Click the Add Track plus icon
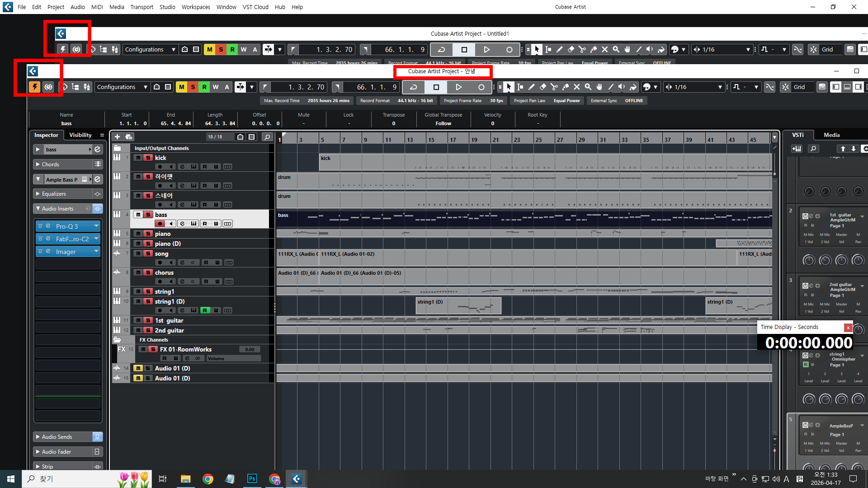The image size is (868, 488). pos(117,137)
